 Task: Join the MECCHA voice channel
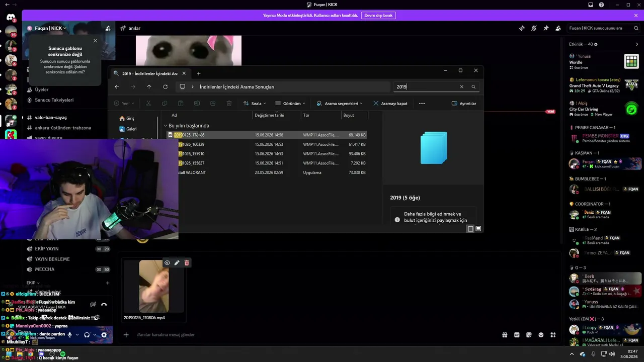pyautogui.click(x=45, y=269)
